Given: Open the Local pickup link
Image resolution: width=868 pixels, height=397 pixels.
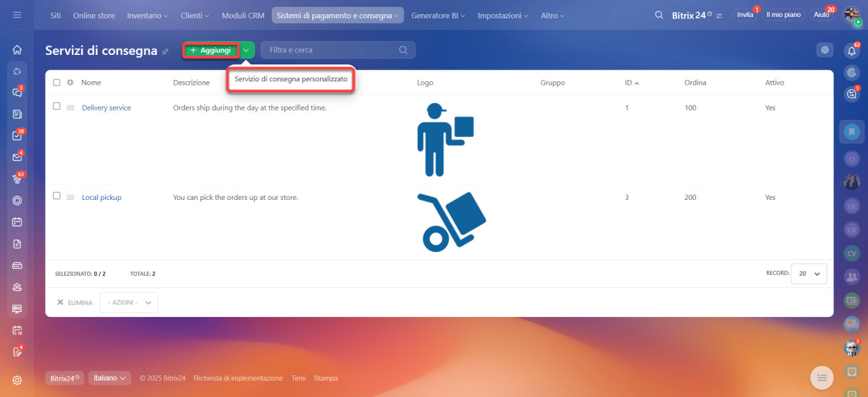Looking at the screenshot, I should [102, 198].
